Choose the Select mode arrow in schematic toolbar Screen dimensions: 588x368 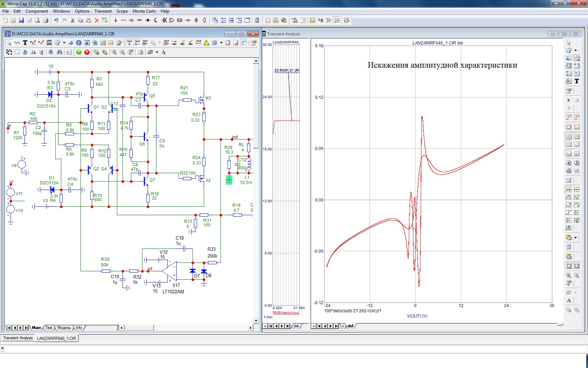9,43
